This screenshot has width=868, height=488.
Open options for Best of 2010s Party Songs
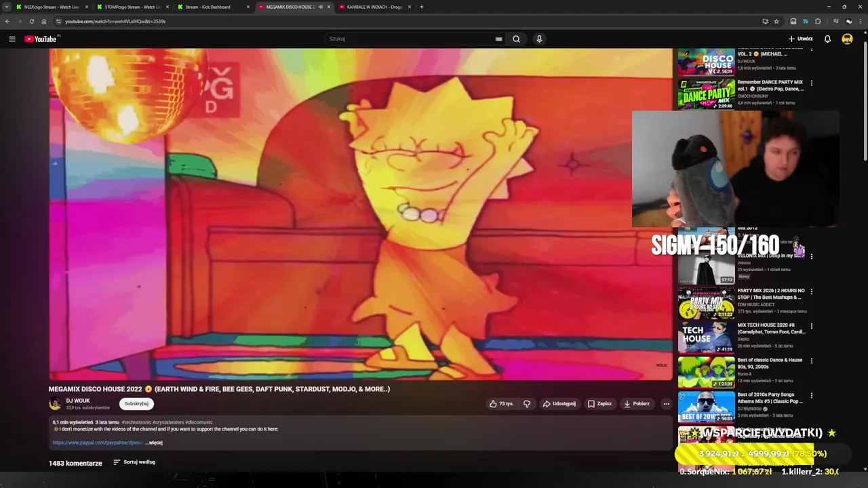(x=811, y=396)
